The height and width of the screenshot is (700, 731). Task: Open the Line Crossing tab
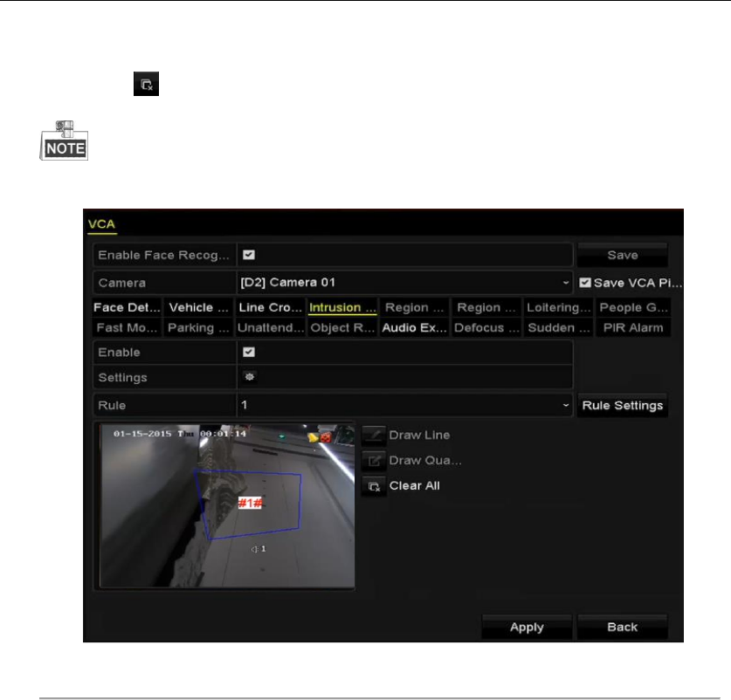271,307
